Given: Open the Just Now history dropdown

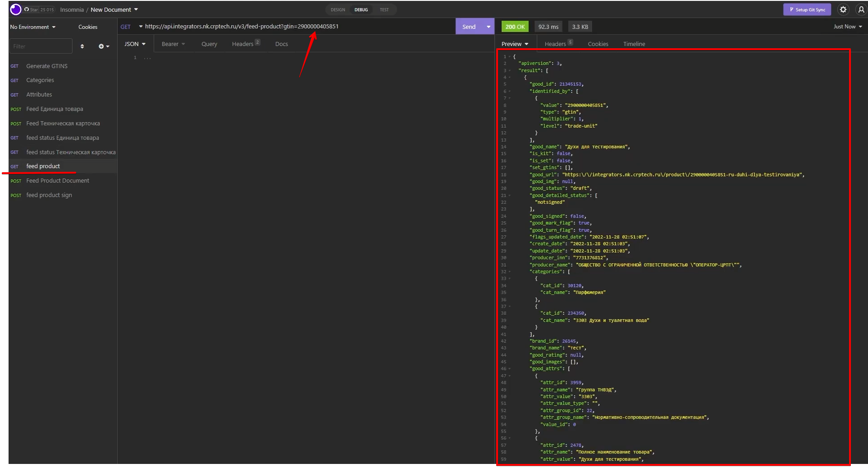Looking at the screenshot, I should (x=847, y=27).
